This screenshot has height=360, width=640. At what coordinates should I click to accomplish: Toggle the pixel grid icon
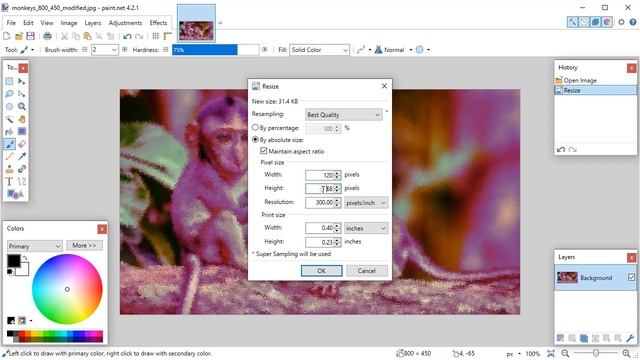point(156,36)
